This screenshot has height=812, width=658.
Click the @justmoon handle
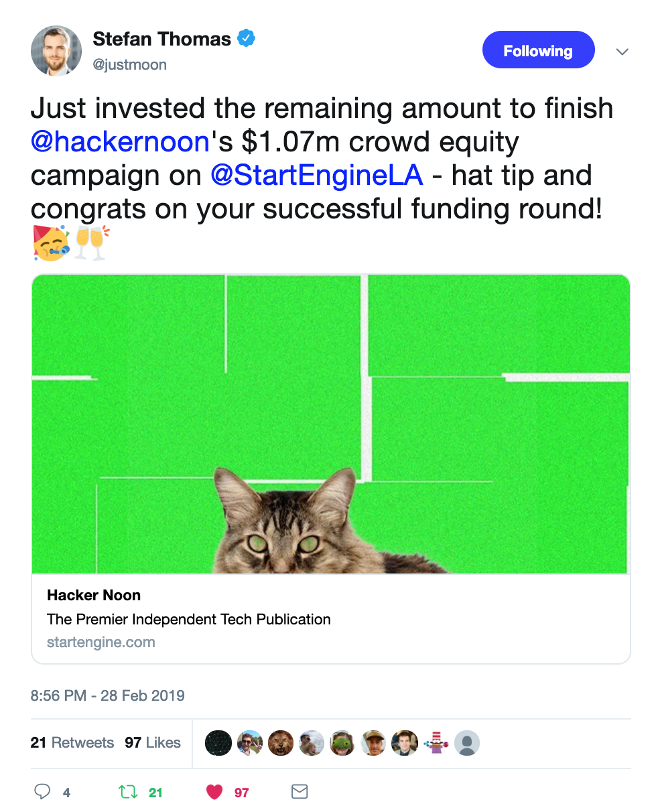pyautogui.click(x=130, y=65)
